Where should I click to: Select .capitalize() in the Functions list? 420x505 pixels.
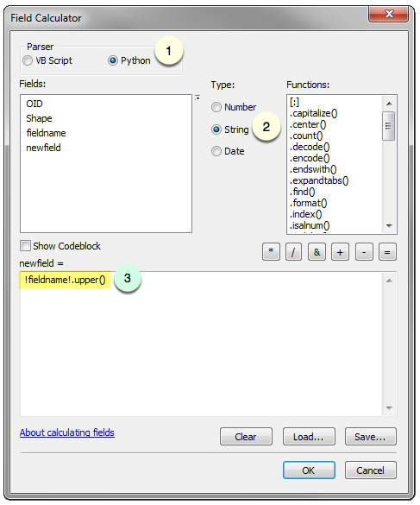tap(313, 113)
